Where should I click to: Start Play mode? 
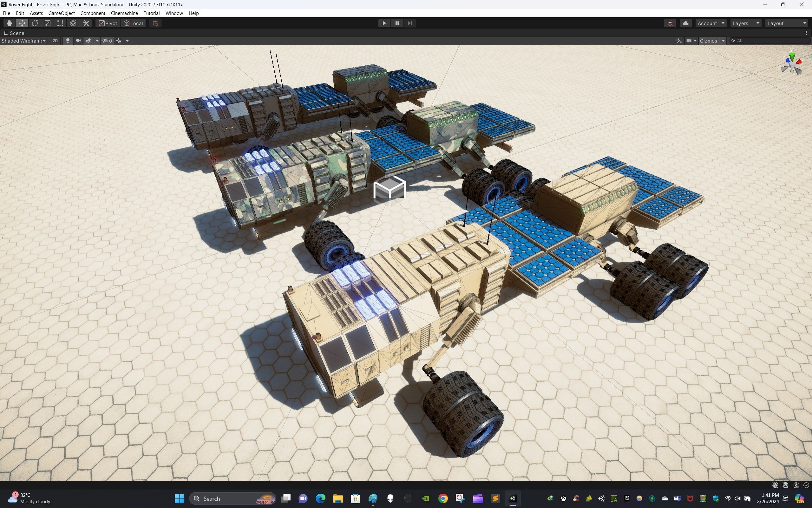tap(384, 23)
